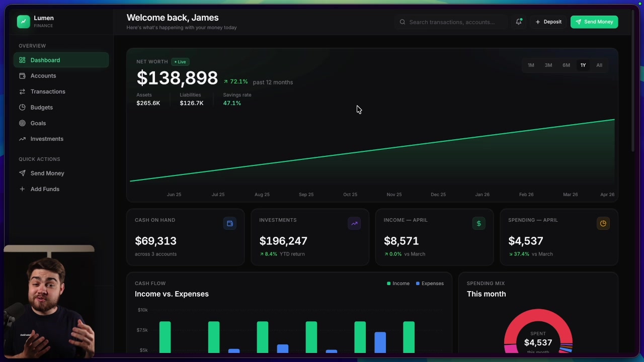This screenshot has height=362, width=644.
Task: Click the Lumen Finance logo icon
Action: pyautogui.click(x=24, y=21)
